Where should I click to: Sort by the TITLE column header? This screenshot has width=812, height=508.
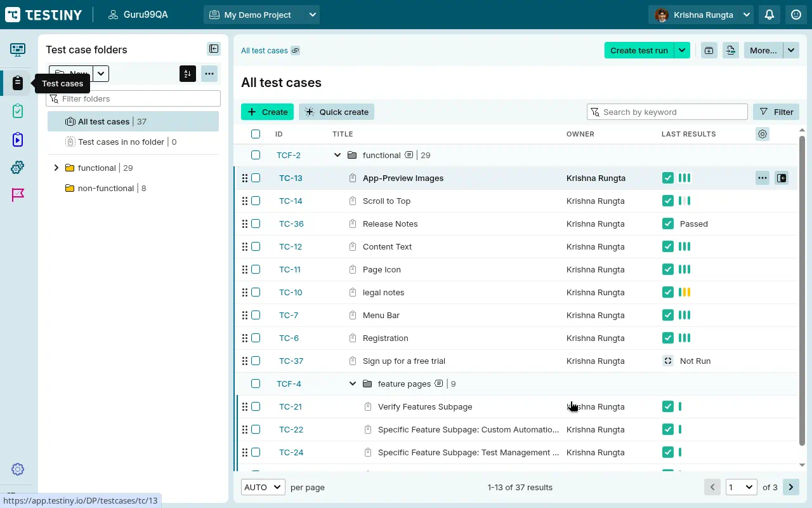pyautogui.click(x=343, y=134)
